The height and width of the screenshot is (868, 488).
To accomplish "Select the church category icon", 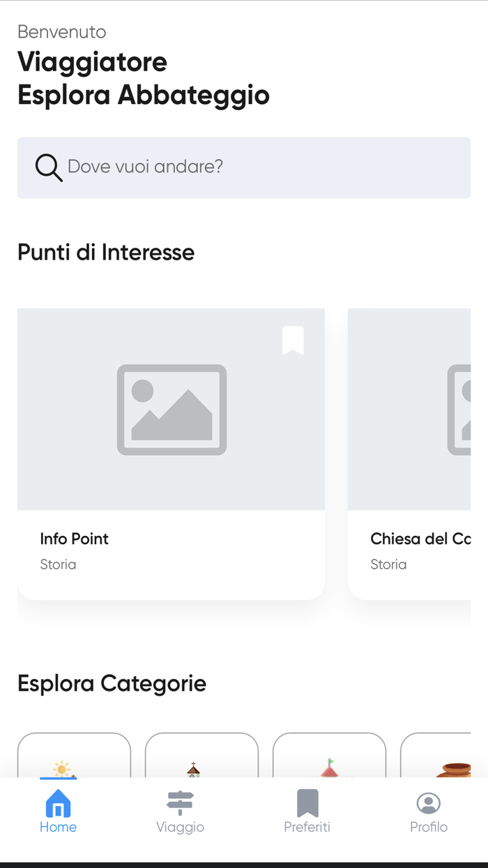I will (194, 769).
